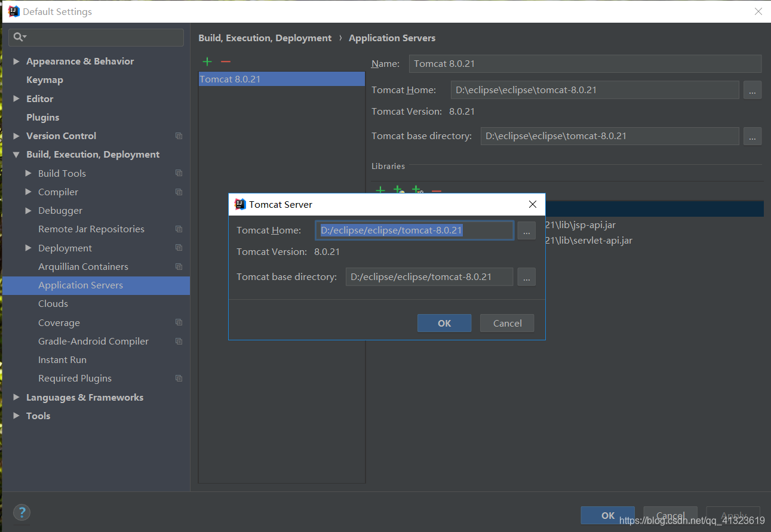Browse for Tomcat Home in the Tomcat Server dialog

[x=526, y=230]
